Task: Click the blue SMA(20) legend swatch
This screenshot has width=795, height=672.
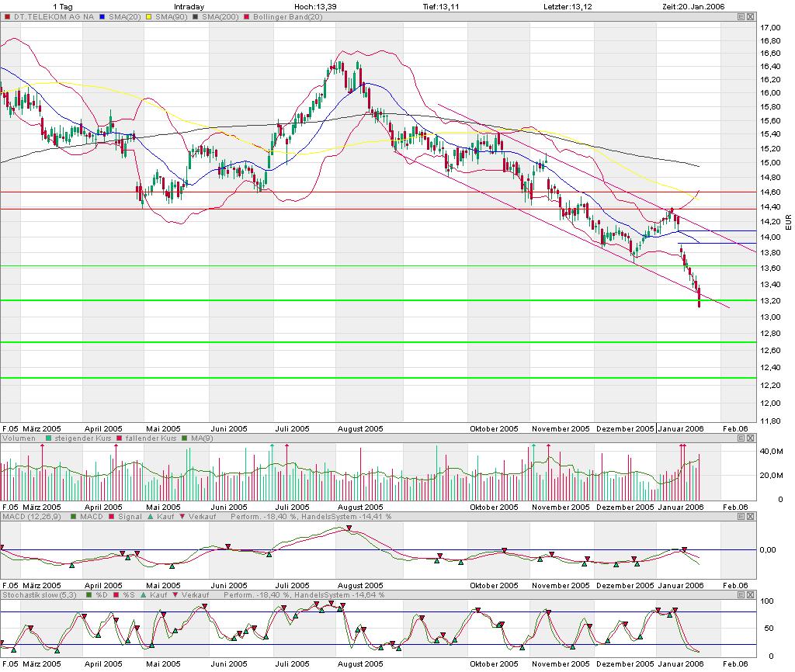Action: pyautogui.click(x=102, y=17)
